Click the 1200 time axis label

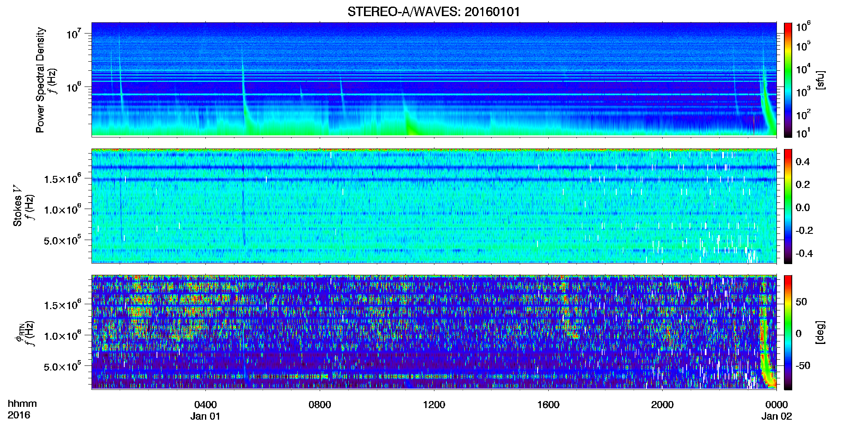pos(434,404)
